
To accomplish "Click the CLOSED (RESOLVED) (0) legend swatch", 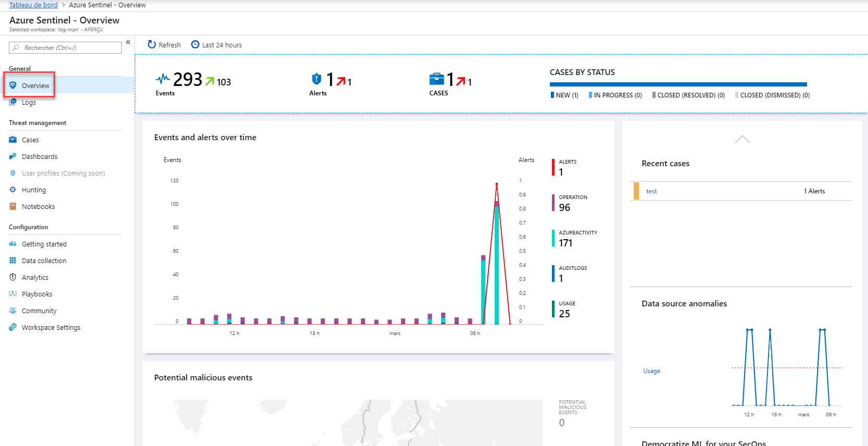I will (x=654, y=95).
